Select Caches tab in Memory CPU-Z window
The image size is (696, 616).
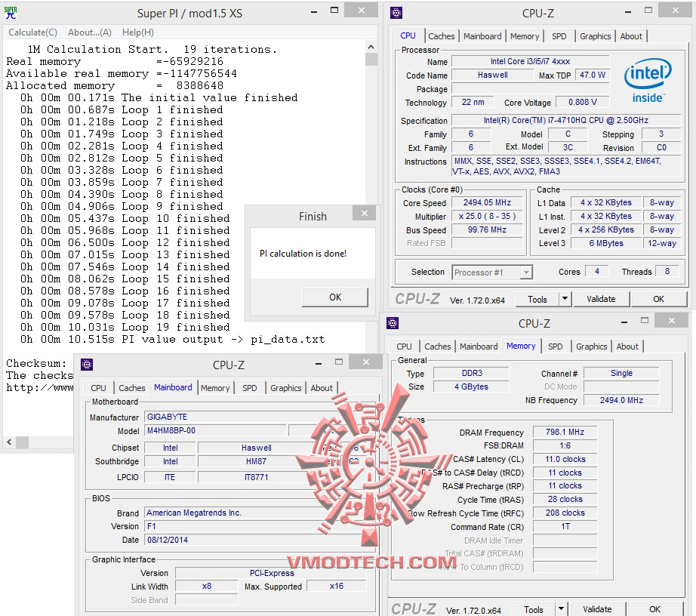tap(437, 346)
